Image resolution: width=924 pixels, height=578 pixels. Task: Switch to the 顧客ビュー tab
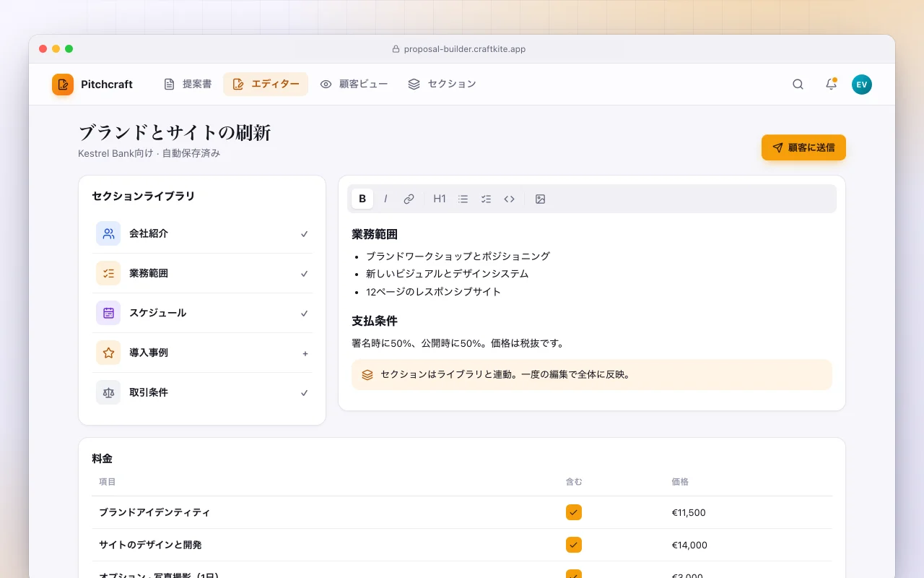click(354, 84)
